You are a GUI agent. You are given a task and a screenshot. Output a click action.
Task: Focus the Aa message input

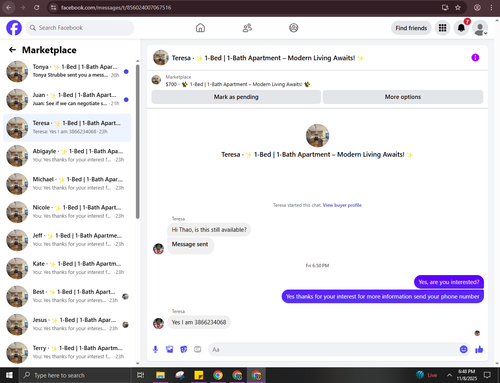click(x=333, y=349)
